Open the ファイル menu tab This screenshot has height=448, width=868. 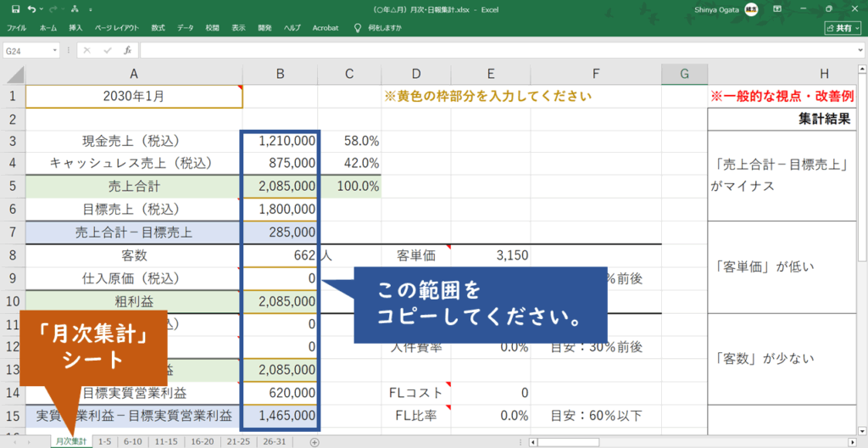coord(17,28)
